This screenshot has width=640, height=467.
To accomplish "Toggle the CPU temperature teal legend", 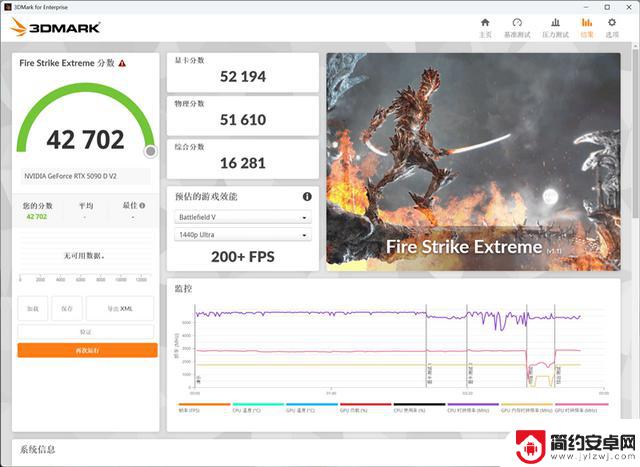I will tap(258, 407).
